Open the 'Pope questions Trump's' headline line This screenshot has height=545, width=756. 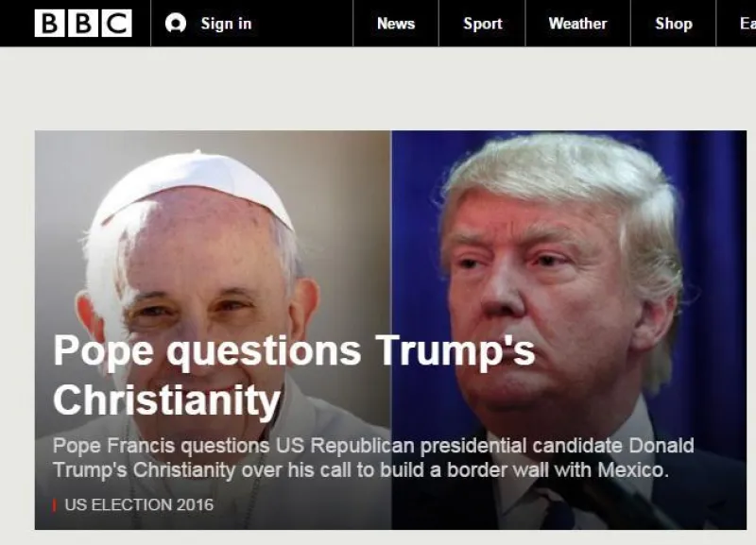[294, 351]
